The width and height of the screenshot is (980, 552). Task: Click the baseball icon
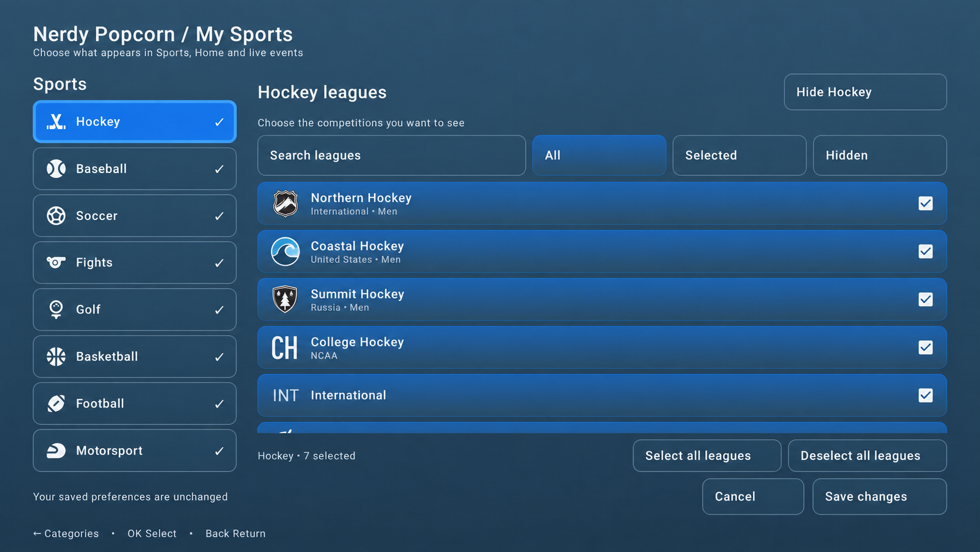click(x=56, y=169)
